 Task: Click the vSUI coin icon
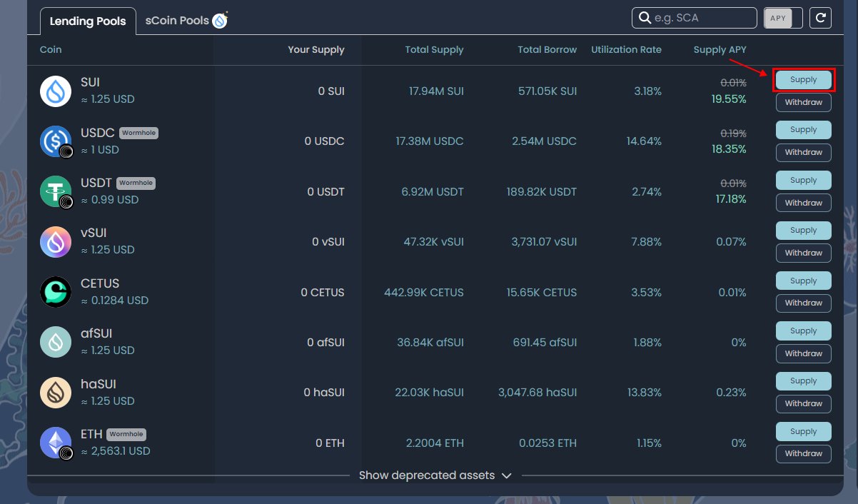56,242
